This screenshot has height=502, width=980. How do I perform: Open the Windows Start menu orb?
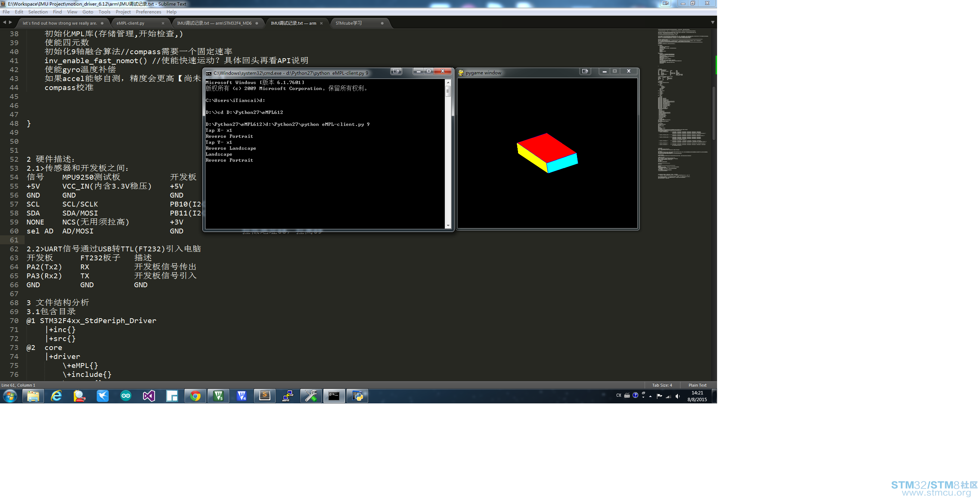point(10,396)
